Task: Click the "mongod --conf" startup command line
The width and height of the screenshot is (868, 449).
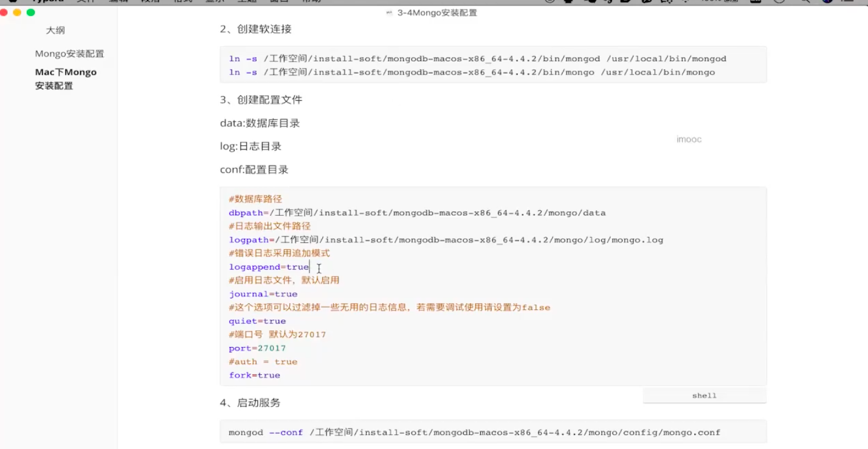Action: pyautogui.click(x=475, y=433)
